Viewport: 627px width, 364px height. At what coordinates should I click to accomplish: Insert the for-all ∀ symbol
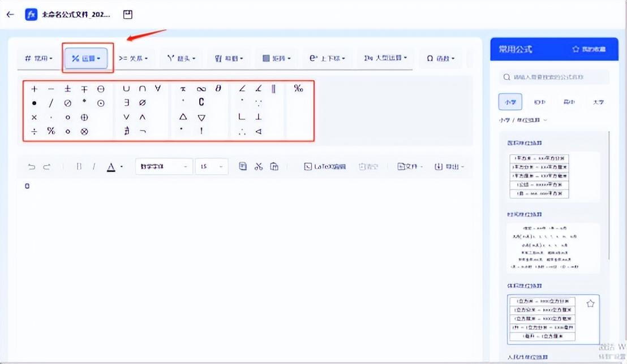tap(158, 88)
